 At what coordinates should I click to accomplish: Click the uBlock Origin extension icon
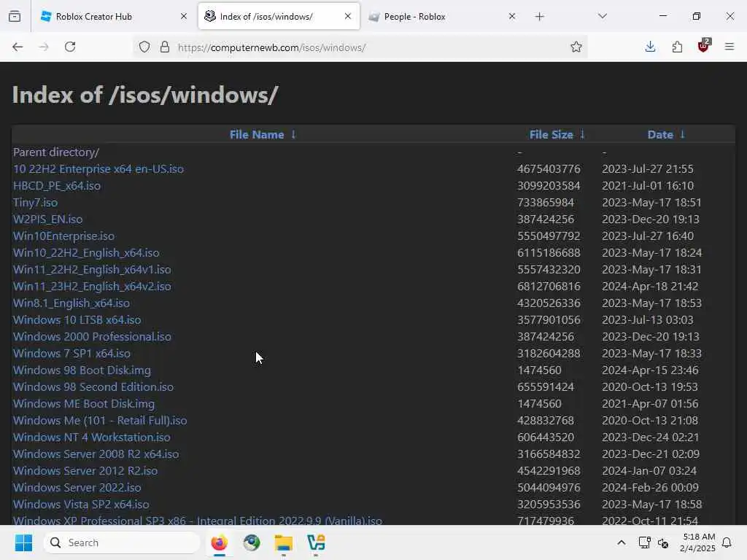(704, 46)
